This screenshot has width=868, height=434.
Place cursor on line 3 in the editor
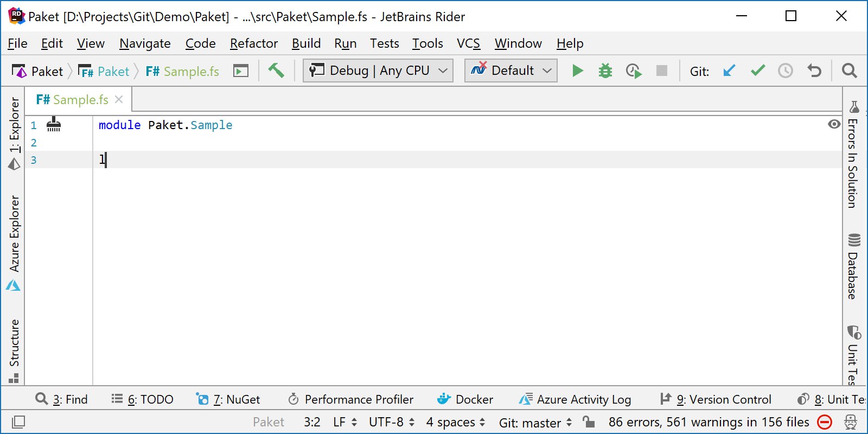coord(467,159)
